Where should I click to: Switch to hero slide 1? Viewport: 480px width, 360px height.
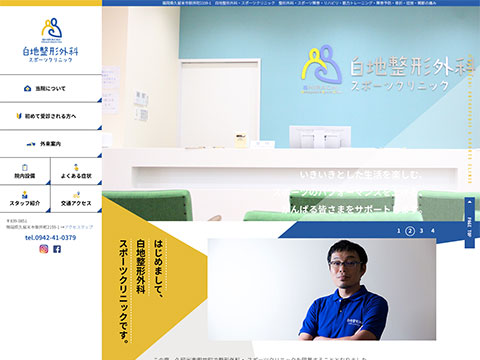point(399,231)
